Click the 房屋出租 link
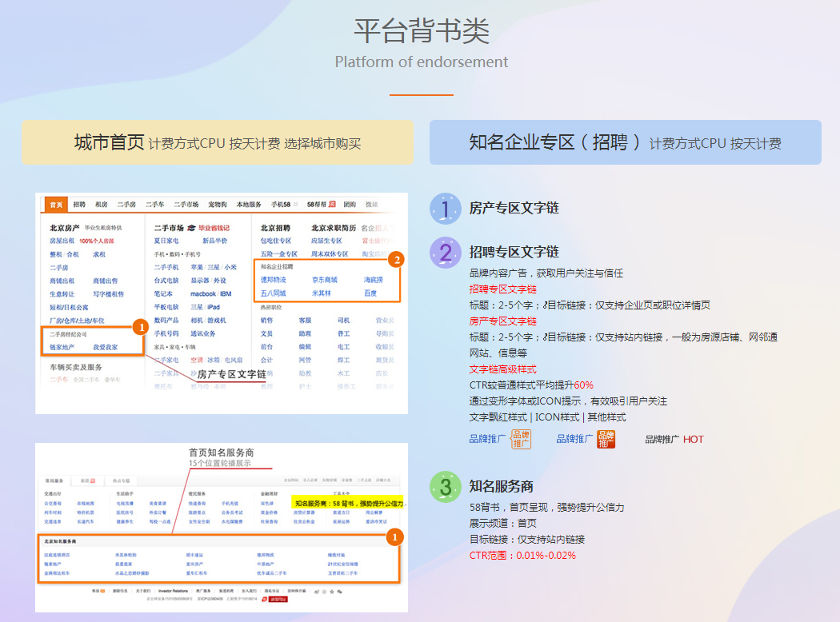This screenshot has height=622, width=840. [62, 241]
